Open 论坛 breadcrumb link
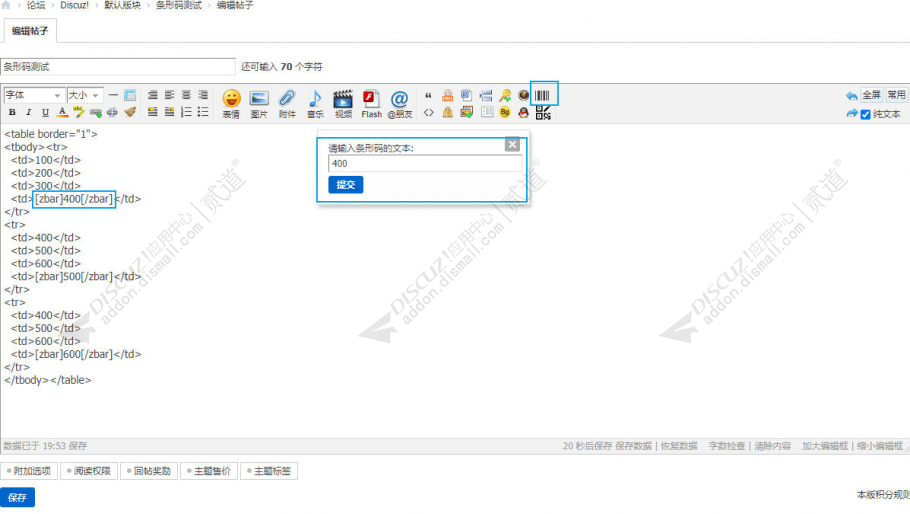Screen dimensions: 910x514 [35, 5]
